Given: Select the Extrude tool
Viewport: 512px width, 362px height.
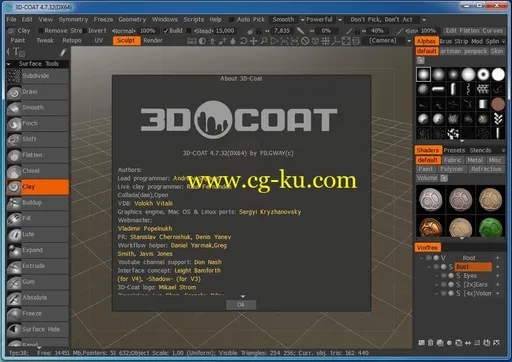Looking at the screenshot, I should point(37,266).
